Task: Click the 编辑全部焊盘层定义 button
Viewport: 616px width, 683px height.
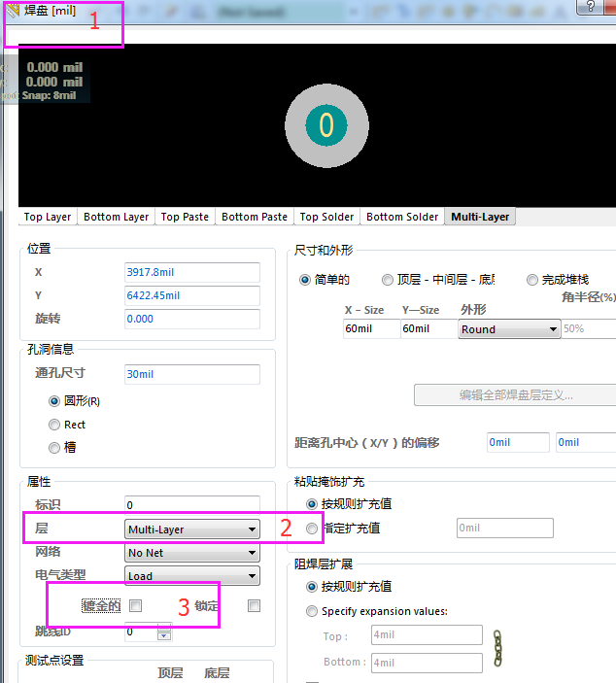Action: click(515, 395)
